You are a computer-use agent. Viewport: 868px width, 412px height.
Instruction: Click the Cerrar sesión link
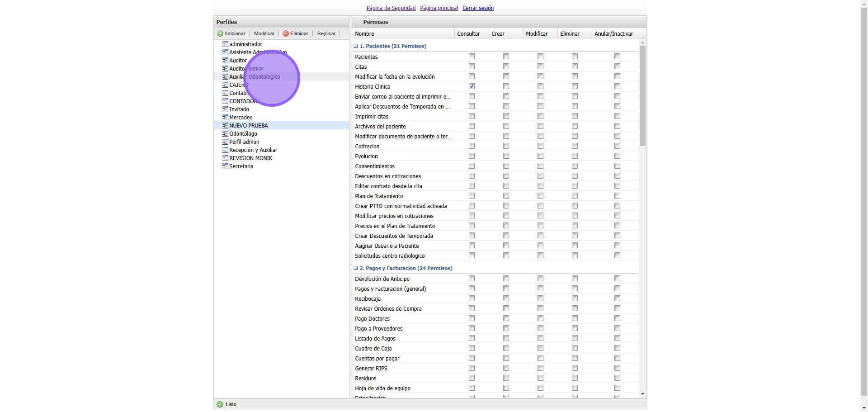pos(478,8)
